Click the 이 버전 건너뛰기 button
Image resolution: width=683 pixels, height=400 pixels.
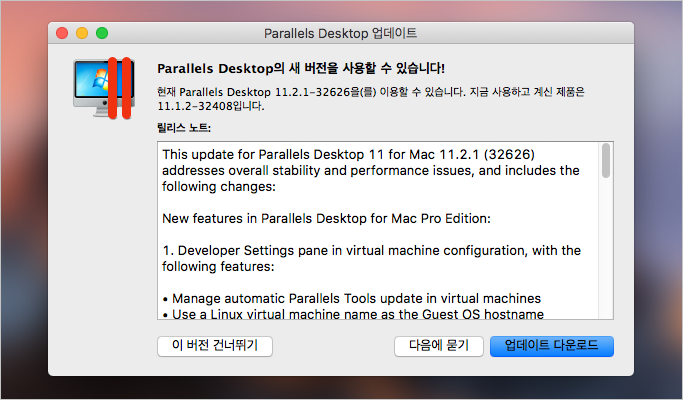click(215, 346)
